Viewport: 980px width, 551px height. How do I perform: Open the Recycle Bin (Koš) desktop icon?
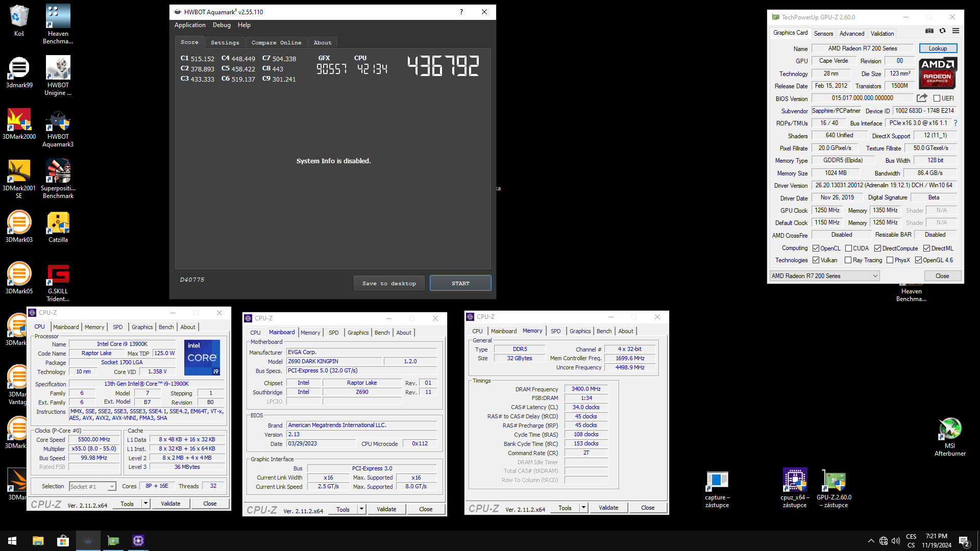tap(19, 20)
